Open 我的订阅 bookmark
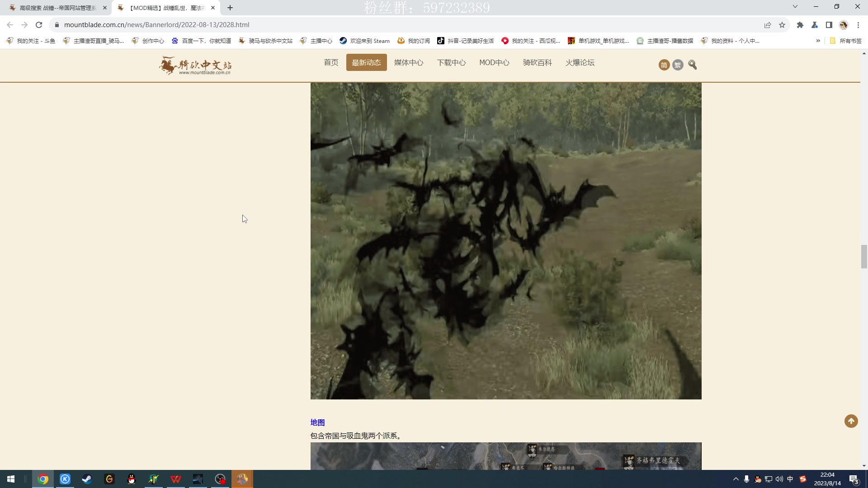The width and height of the screenshot is (868, 488). click(414, 41)
